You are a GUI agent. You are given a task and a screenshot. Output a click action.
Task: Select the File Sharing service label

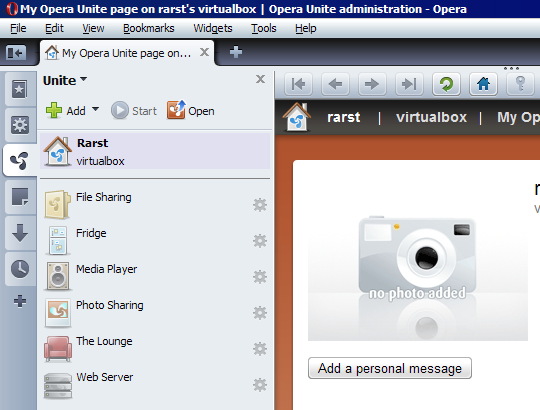103,197
